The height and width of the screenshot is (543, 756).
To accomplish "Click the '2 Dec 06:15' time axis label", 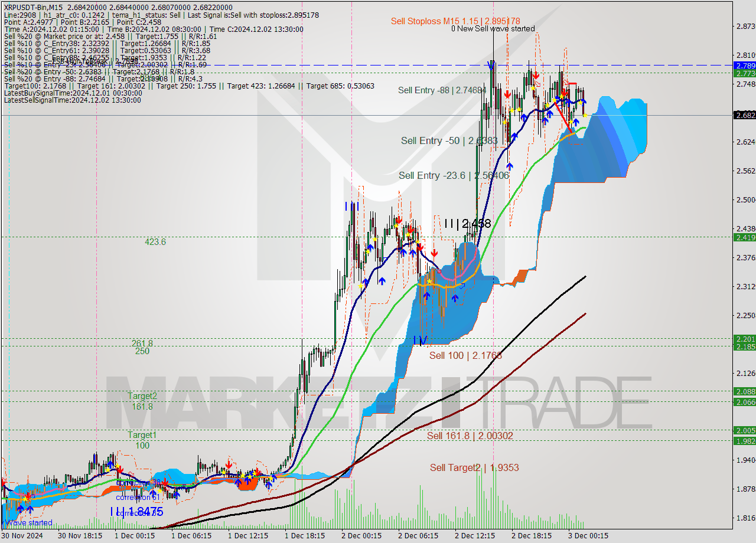I will [x=418, y=536].
